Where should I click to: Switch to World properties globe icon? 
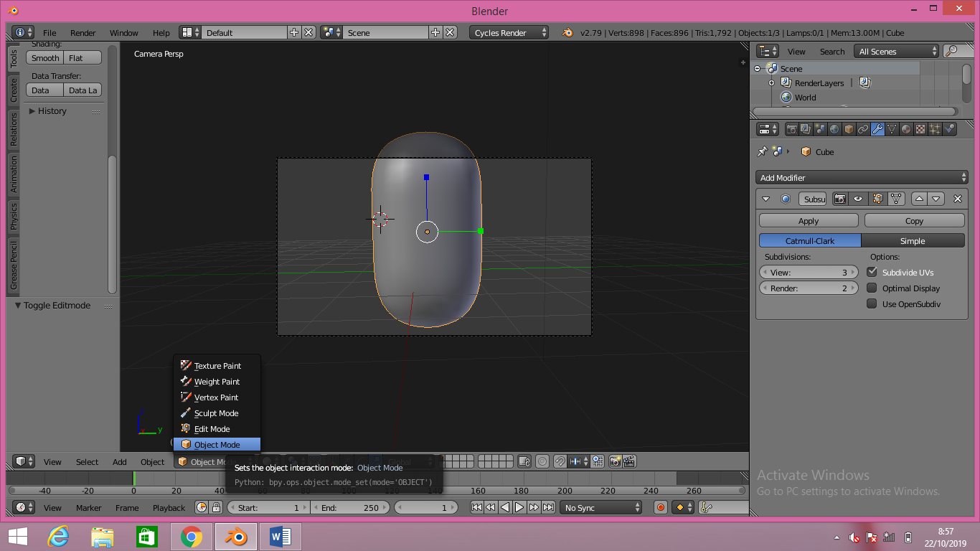(835, 130)
